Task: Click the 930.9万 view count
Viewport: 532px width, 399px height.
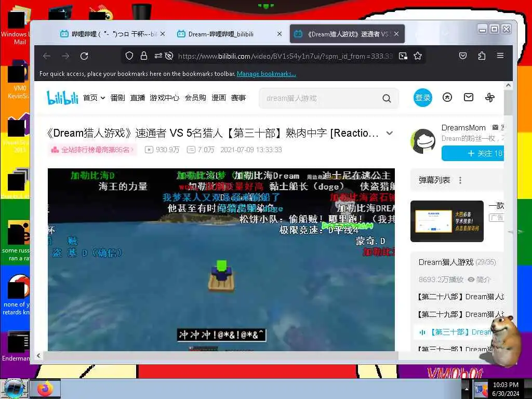Action: click(x=162, y=150)
